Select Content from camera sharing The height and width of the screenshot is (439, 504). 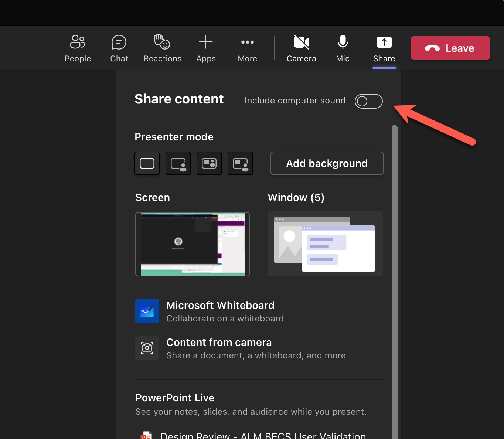(219, 348)
